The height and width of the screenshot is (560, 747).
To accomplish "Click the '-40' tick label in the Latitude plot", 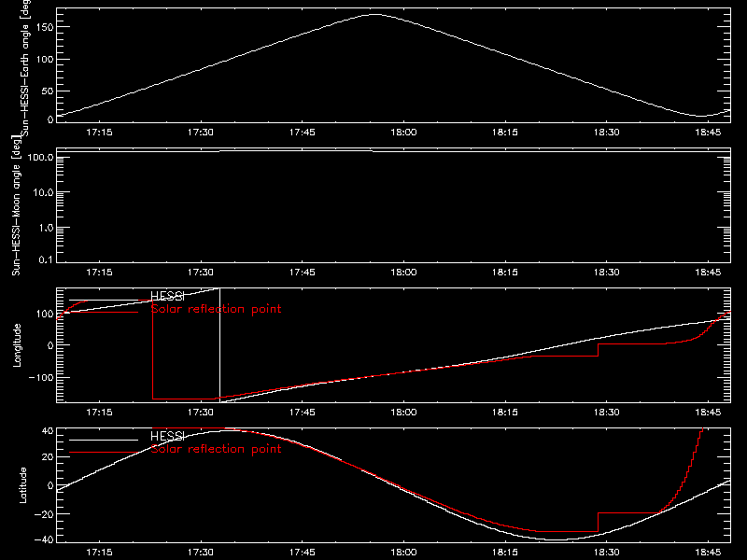I will 44,540.
